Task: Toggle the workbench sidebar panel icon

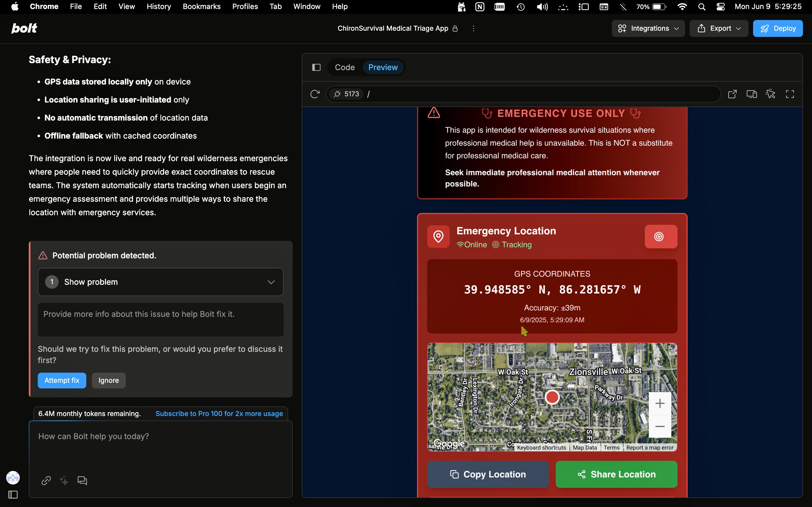Action: pyautogui.click(x=316, y=67)
